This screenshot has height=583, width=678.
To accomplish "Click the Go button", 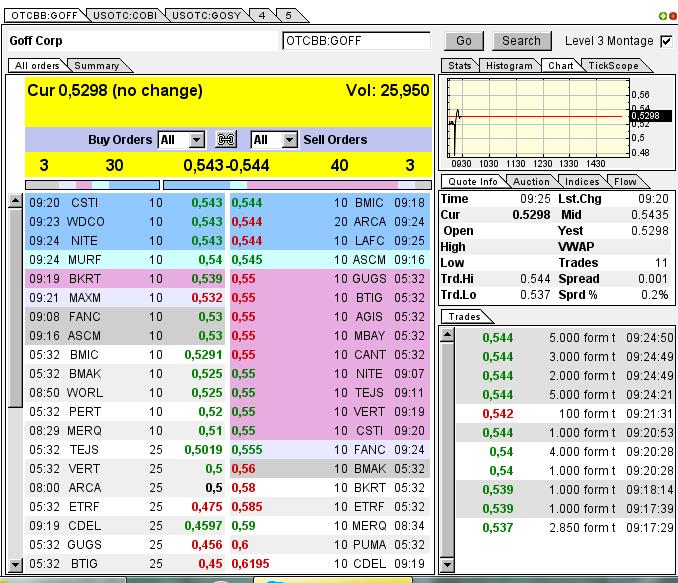I will [464, 41].
